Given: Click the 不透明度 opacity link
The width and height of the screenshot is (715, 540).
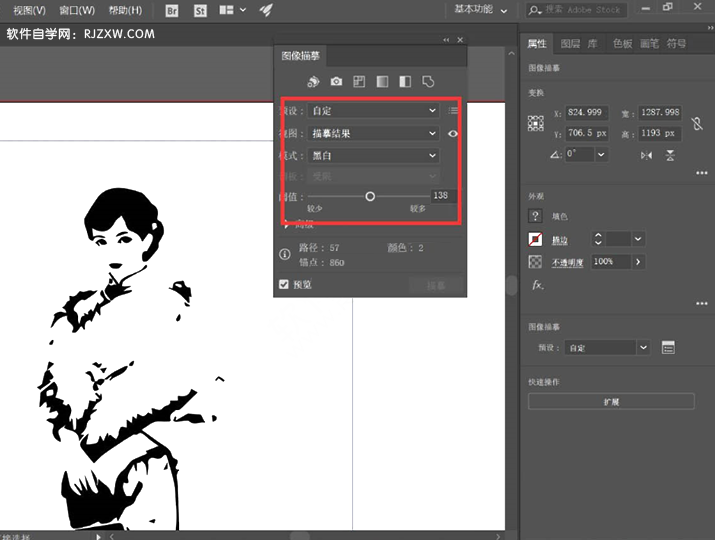Looking at the screenshot, I should [x=567, y=263].
